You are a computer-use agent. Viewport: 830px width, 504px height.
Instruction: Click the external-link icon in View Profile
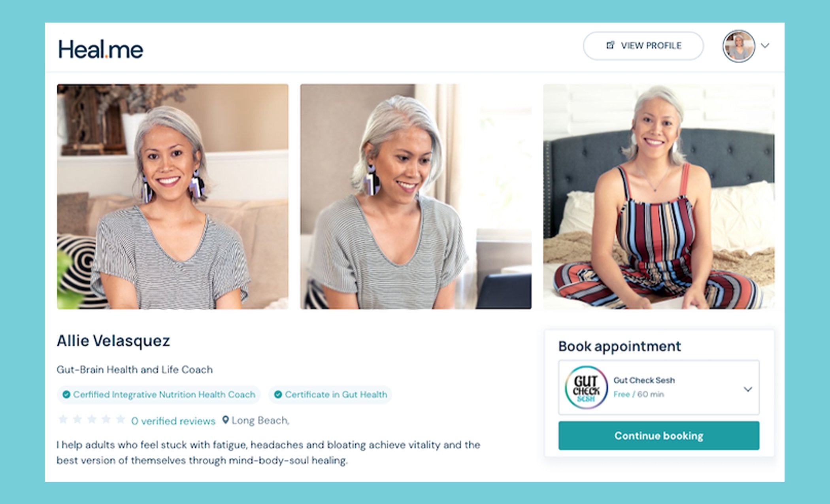610,45
